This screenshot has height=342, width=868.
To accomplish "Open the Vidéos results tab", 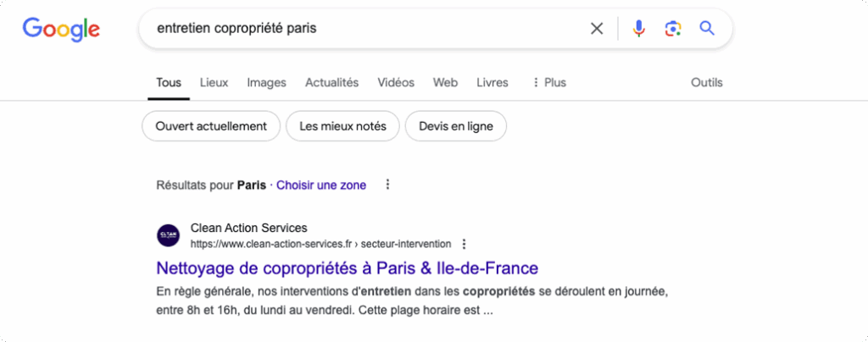I will coord(396,83).
